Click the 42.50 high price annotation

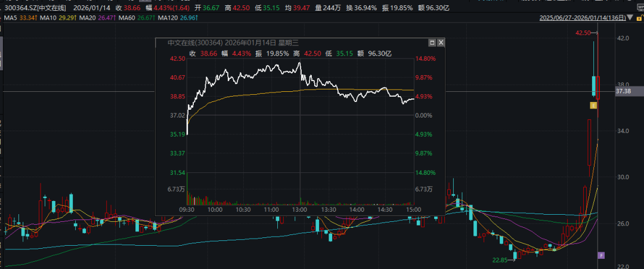click(583, 33)
